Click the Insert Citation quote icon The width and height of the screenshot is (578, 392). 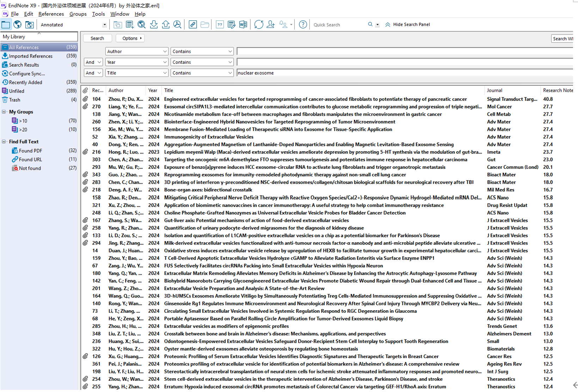point(220,25)
